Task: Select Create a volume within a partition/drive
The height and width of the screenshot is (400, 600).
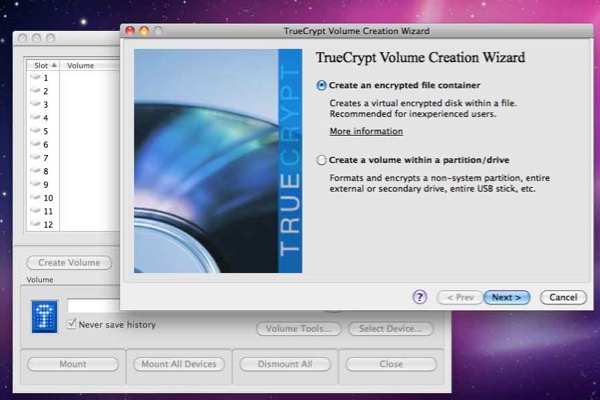Action: [x=321, y=160]
